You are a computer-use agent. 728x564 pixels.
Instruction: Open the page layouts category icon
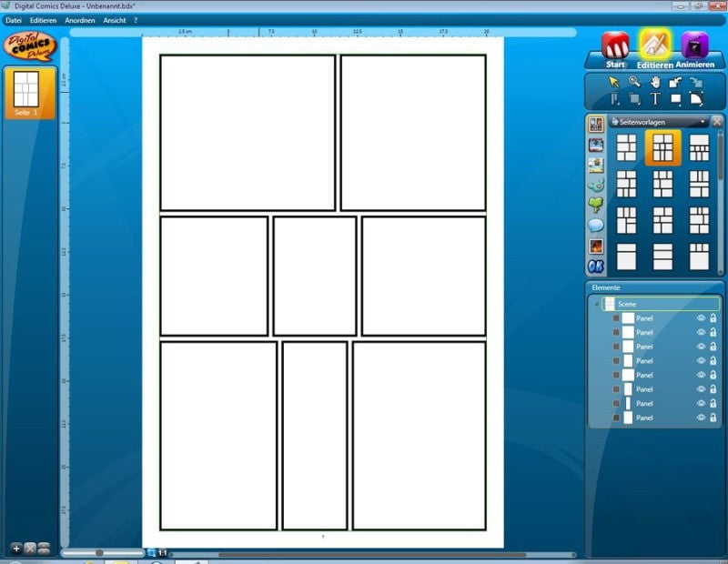pyautogui.click(x=596, y=124)
